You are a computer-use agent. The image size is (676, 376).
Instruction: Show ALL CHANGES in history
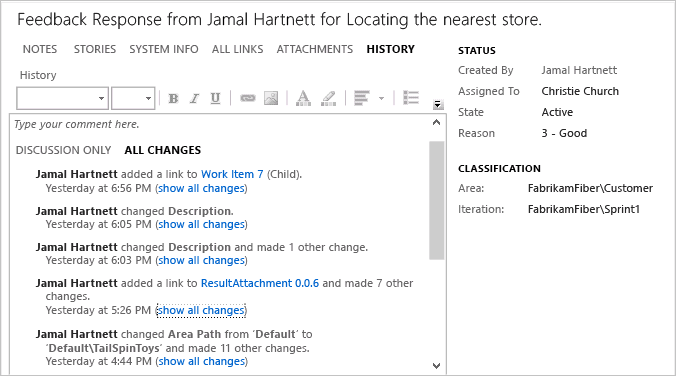[x=163, y=150]
